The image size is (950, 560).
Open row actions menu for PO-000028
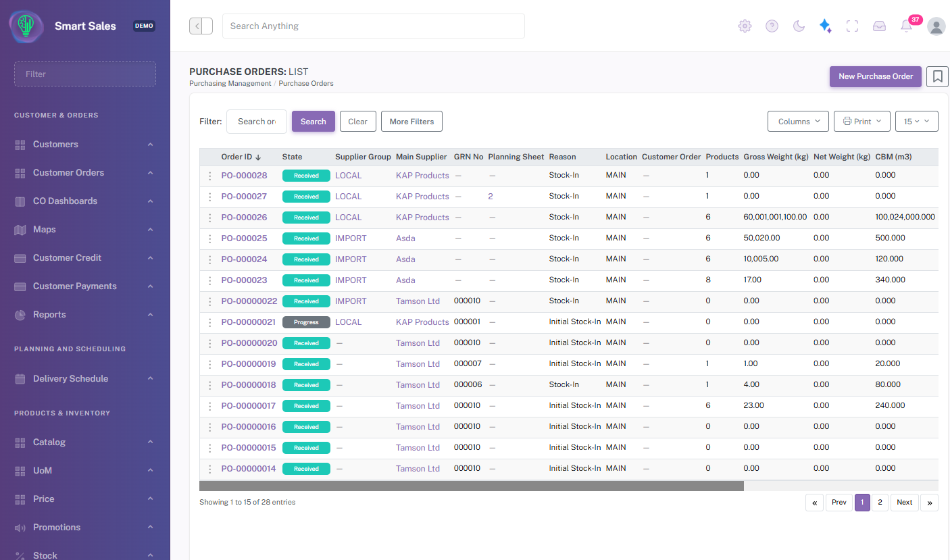pos(209,176)
